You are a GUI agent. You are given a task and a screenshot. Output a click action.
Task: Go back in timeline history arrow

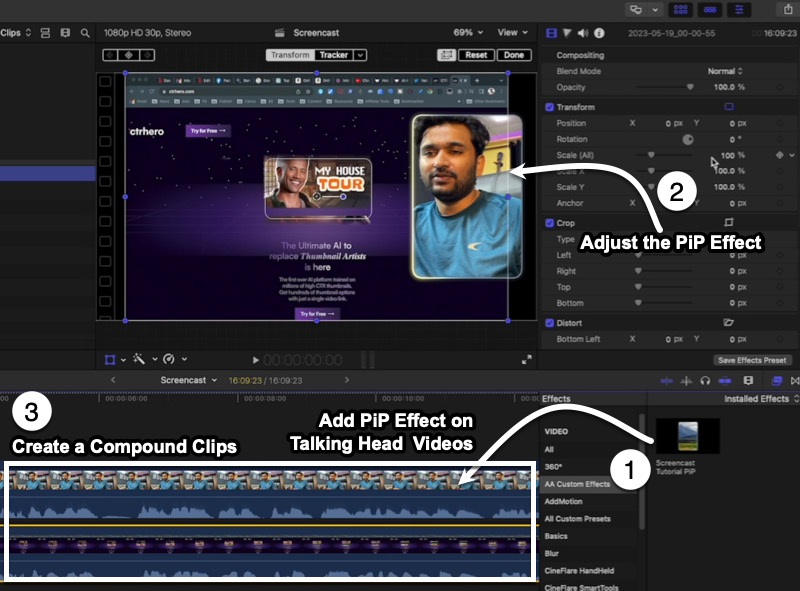pyautogui.click(x=113, y=380)
